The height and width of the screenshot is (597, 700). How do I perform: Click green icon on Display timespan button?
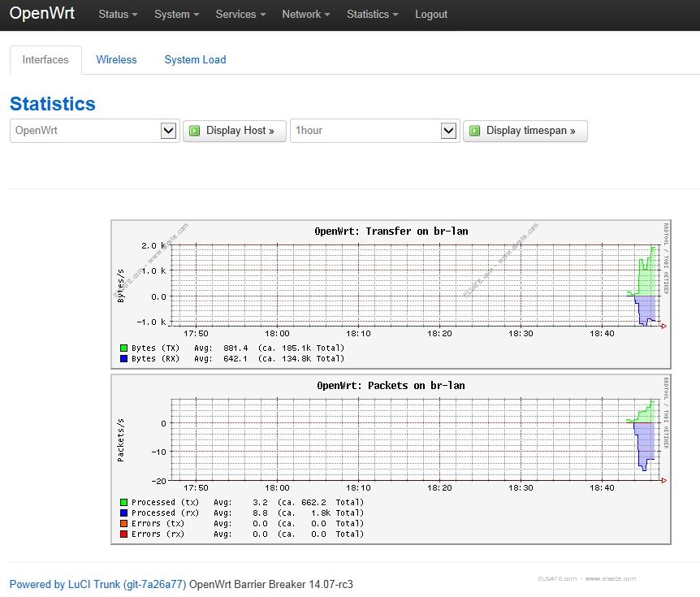coord(475,131)
